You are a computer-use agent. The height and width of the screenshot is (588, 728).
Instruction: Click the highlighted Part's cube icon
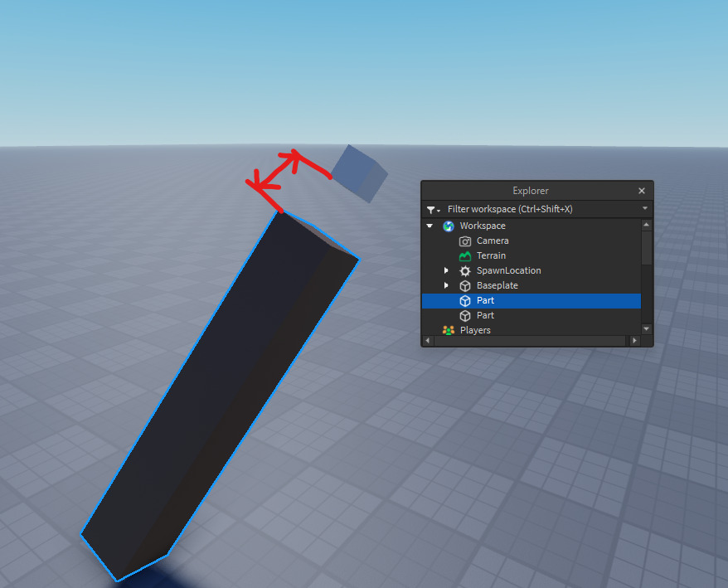pos(465,300)
